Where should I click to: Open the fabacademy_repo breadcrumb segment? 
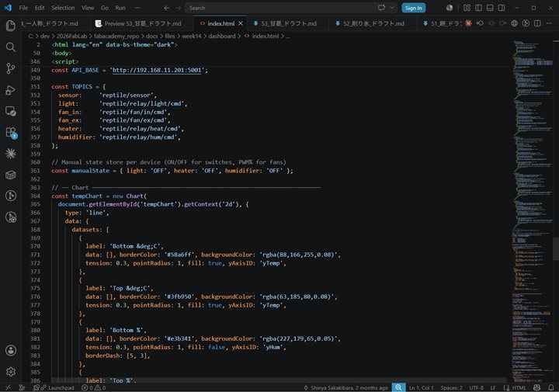coord(116,36)
